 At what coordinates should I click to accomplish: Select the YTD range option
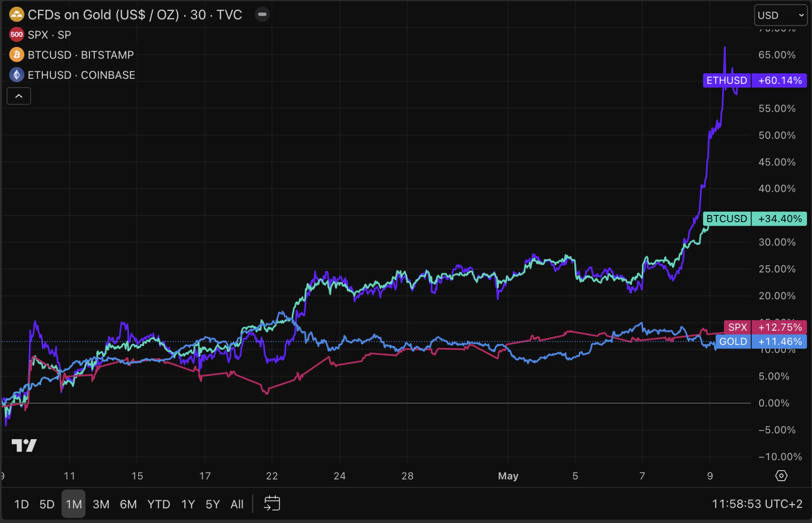(x=159, y=504)
